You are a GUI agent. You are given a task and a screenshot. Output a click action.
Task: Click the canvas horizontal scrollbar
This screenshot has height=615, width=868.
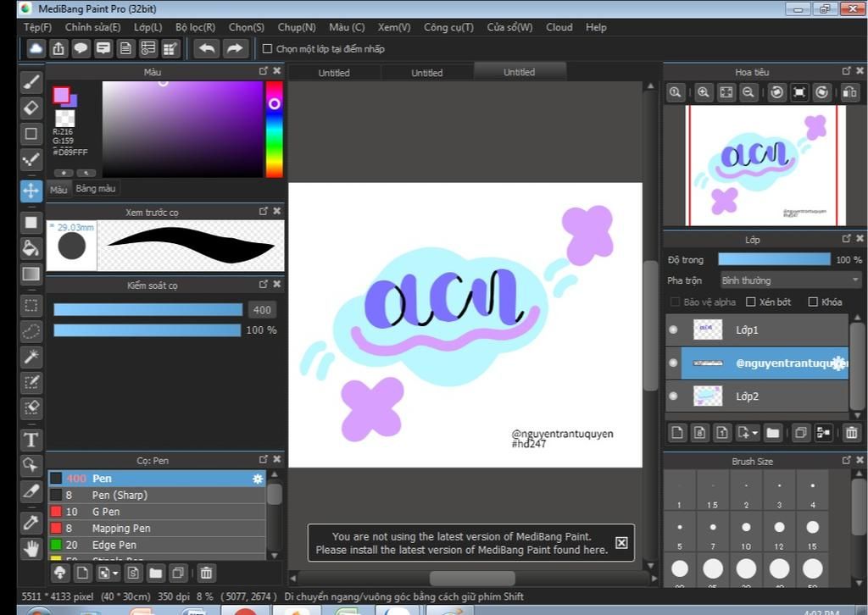tap(473, 578)
